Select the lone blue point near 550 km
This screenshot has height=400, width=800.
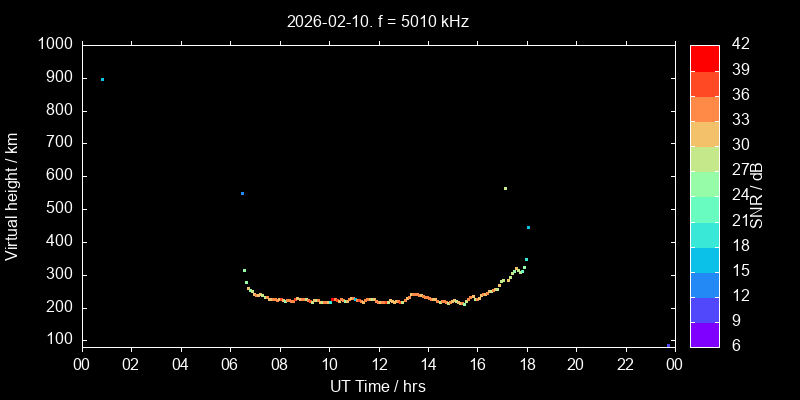(242, 193)
